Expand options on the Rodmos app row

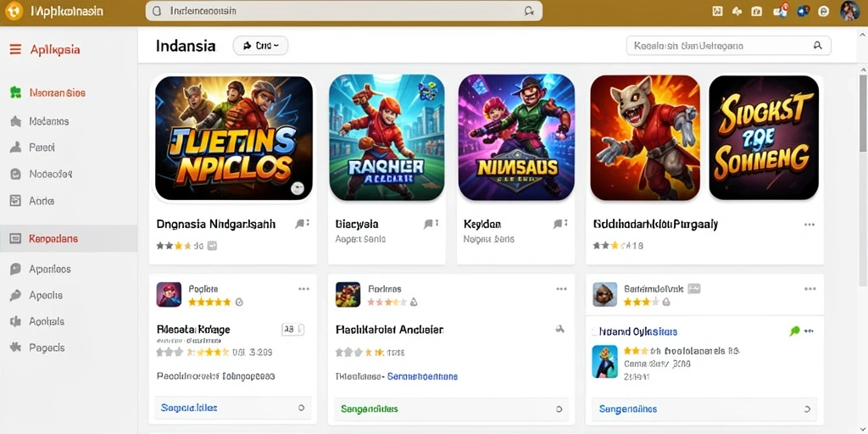(x=561, y=289)
